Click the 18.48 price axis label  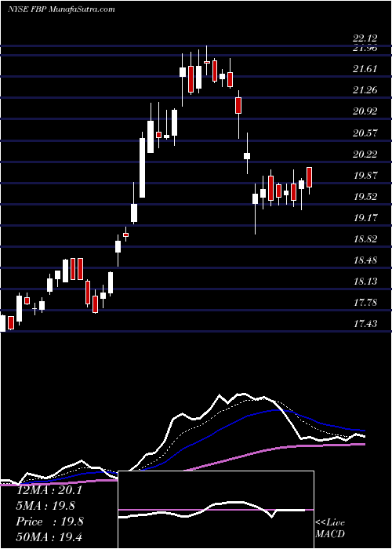(365, 260)
